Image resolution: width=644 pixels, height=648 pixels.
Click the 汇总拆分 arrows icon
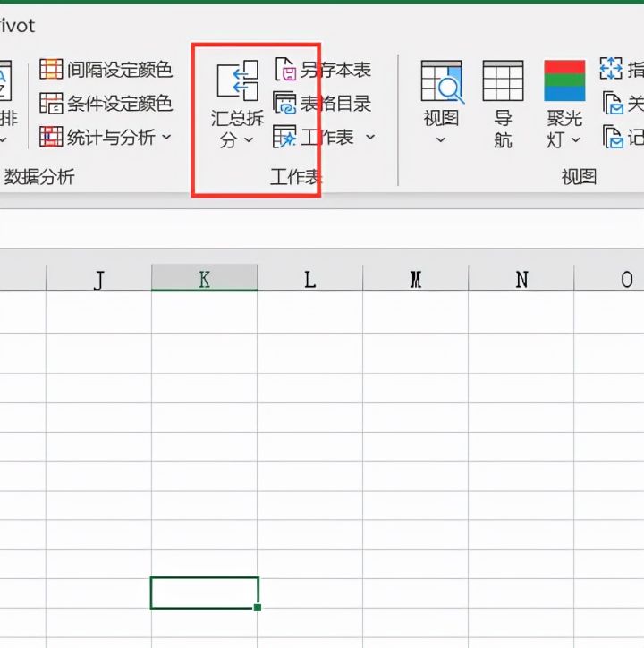(237, 80)
